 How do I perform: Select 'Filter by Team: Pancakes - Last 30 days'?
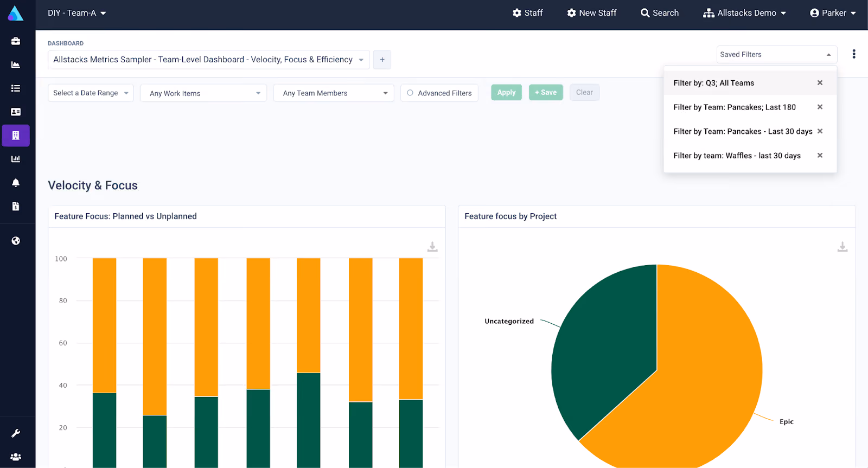[x=743, y=131]
